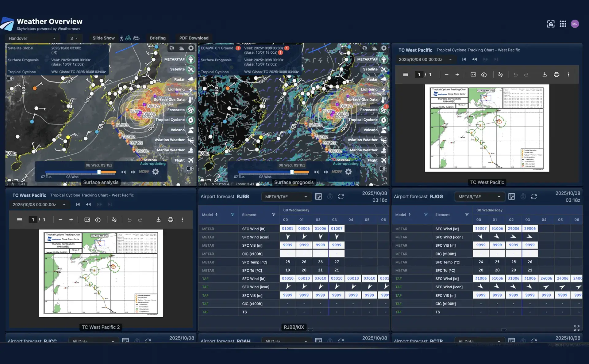Image resolution: width=589 pixels, height=364 pixels.
Task: Open the apps grid icon in top right
Action: click(563, 24)
